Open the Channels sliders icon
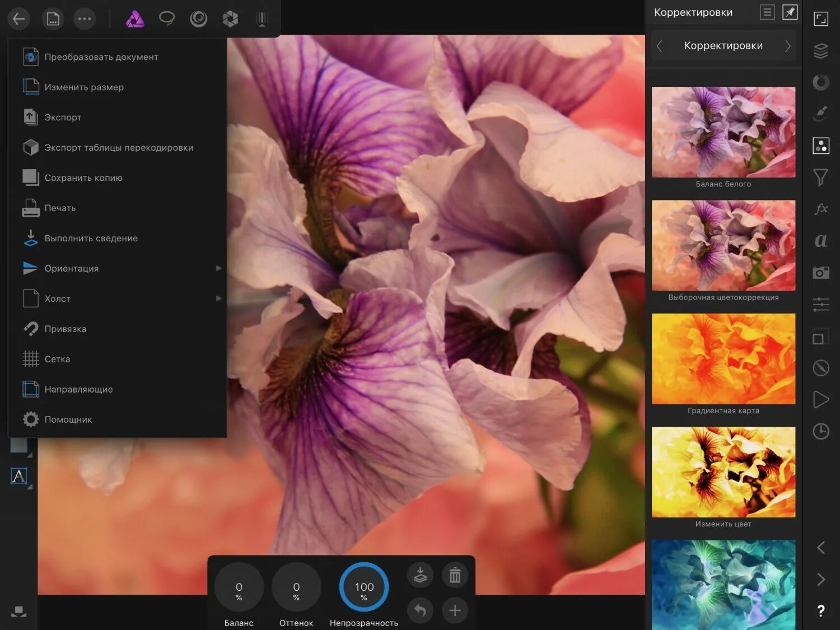 click(x=821, y=305)
